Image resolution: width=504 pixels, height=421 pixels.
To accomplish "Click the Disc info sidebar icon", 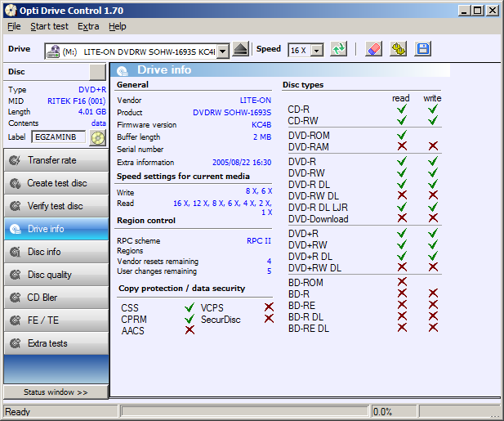I will (x=15, y=252).
